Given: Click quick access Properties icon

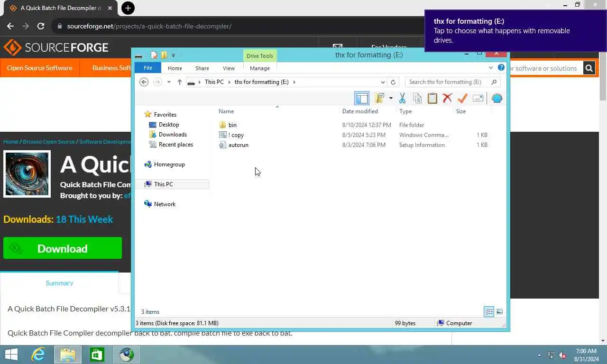Looking at the screenshot, I should pyautogui.click(x=154, y=55).
